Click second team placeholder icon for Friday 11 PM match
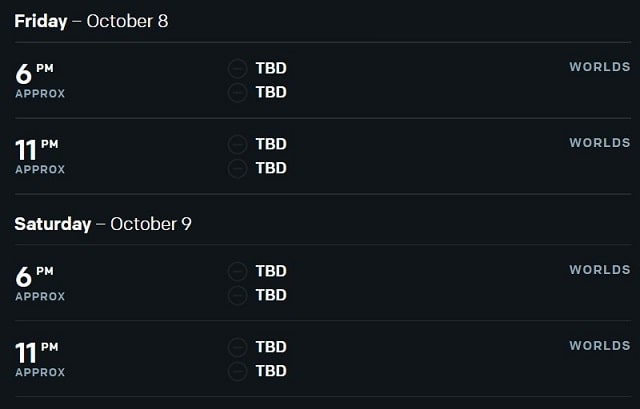This screenshot has width=640, height=409. tap(237, 168)
